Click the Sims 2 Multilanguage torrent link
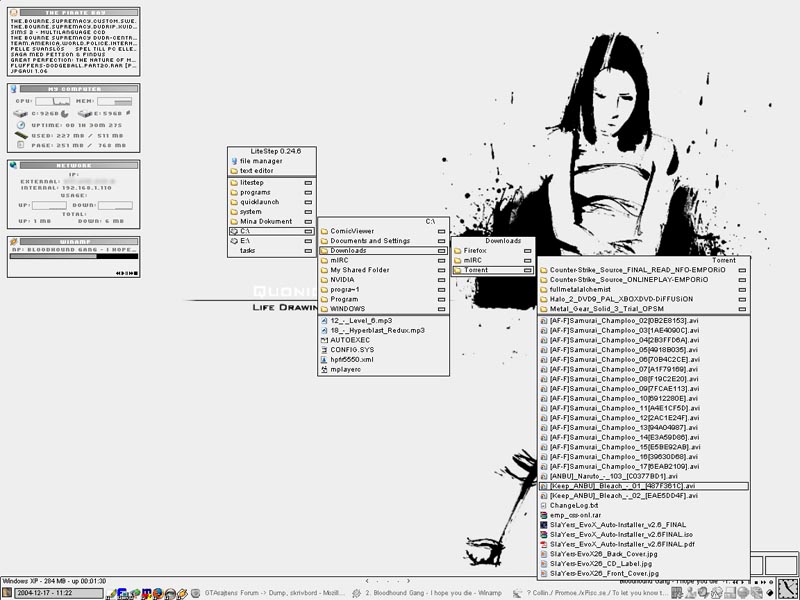Viewport: 800px width, 600px height. (x=59, y=32)
